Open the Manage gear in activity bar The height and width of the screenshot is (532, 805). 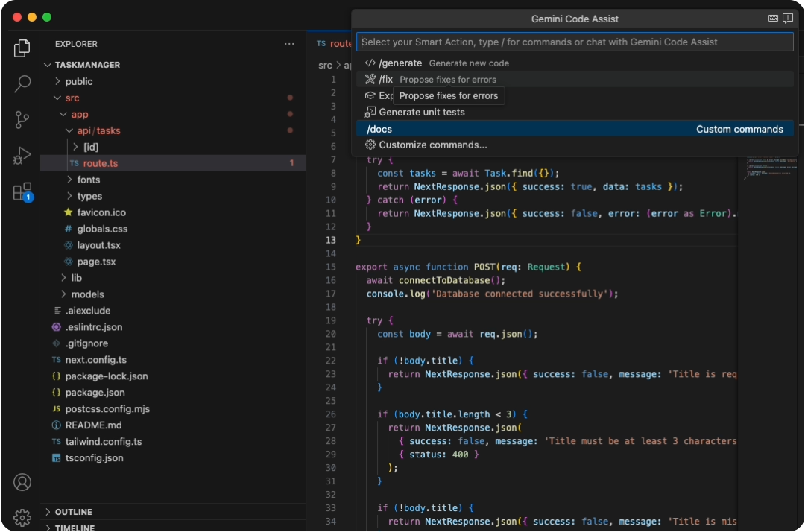click(22, 518)
